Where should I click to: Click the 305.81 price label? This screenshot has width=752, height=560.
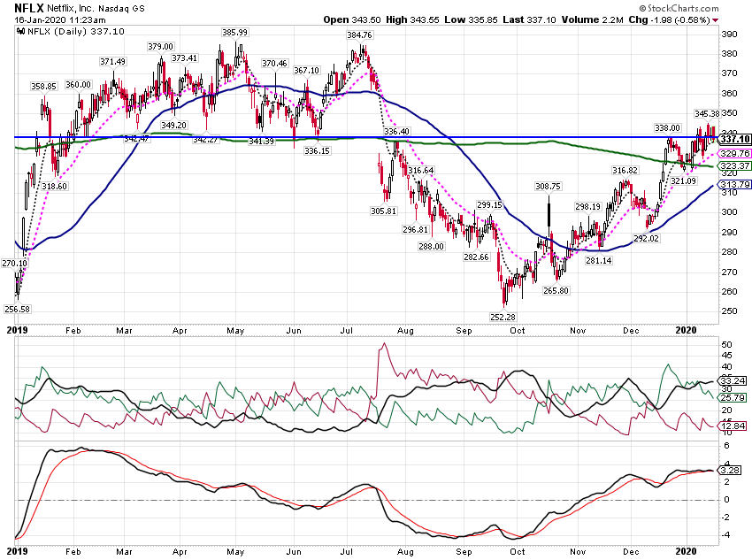click(384, 211)
